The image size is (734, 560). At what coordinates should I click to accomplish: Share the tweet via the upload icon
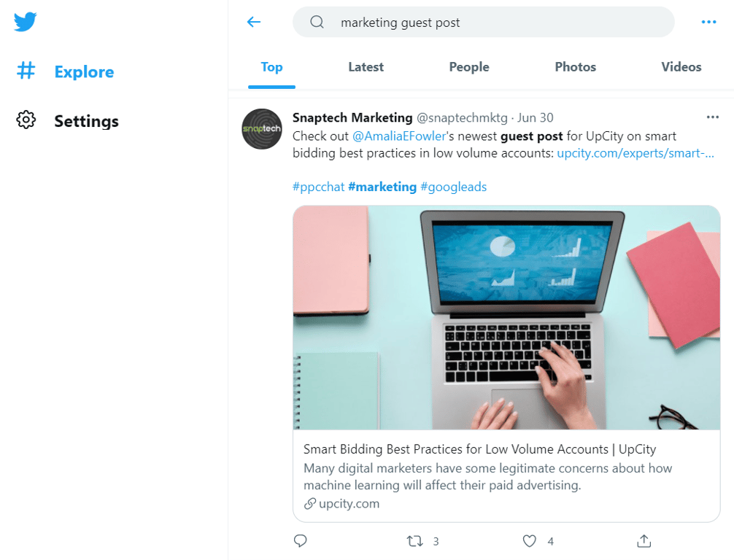643,541
